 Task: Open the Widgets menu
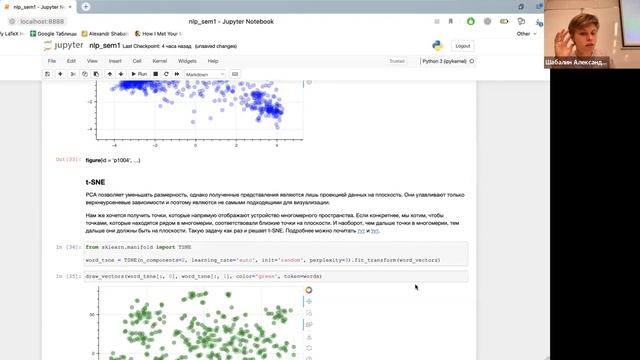(x=187, y=61)
